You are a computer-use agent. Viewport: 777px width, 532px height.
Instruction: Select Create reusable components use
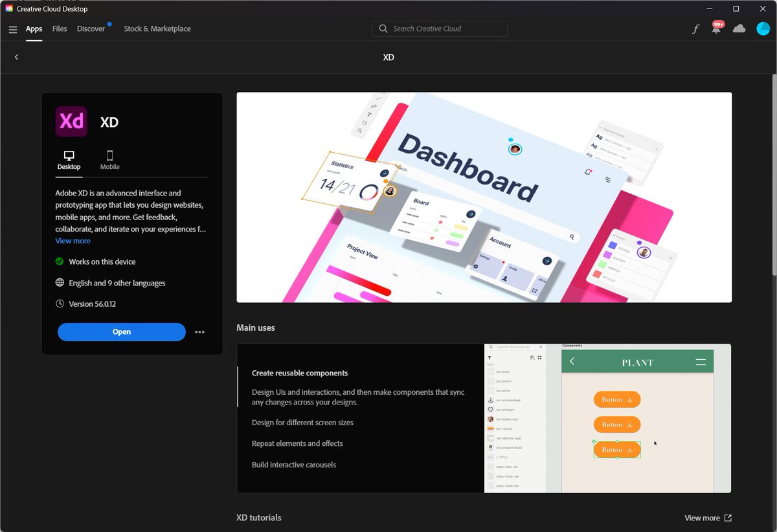[x=300, y=373]
